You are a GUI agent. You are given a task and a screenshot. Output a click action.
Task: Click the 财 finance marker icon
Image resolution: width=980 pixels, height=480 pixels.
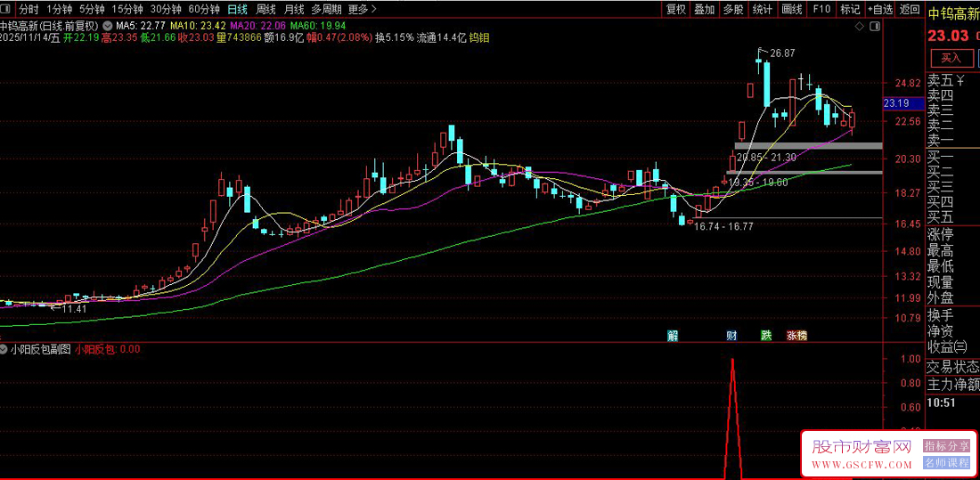(731, 336)
